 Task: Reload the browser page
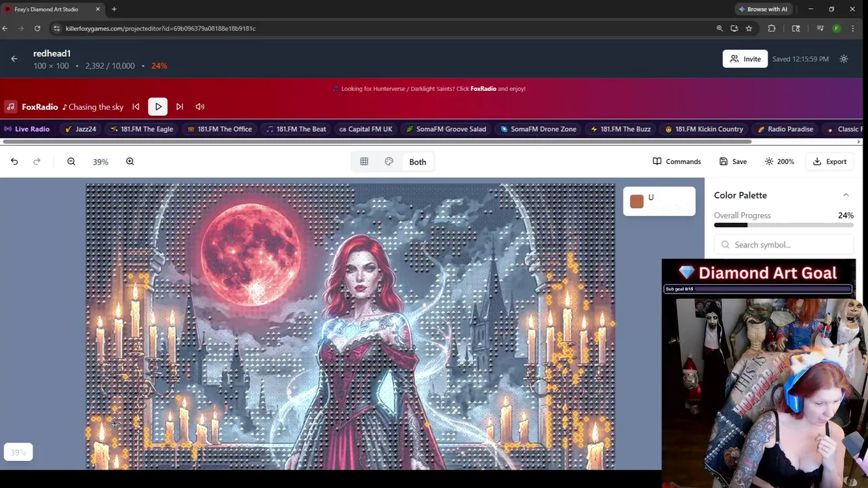pyautogui.click(x=37, y=28)
